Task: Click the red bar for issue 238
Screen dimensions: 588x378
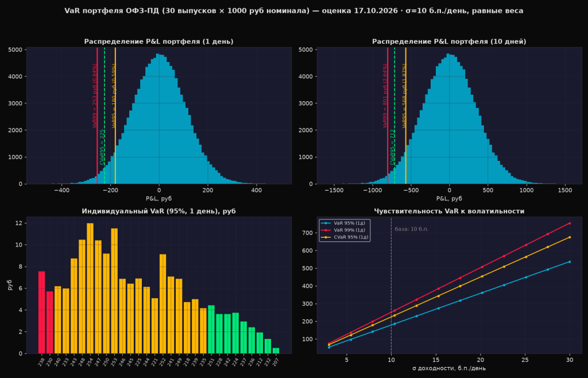Action: pos(41,313)
